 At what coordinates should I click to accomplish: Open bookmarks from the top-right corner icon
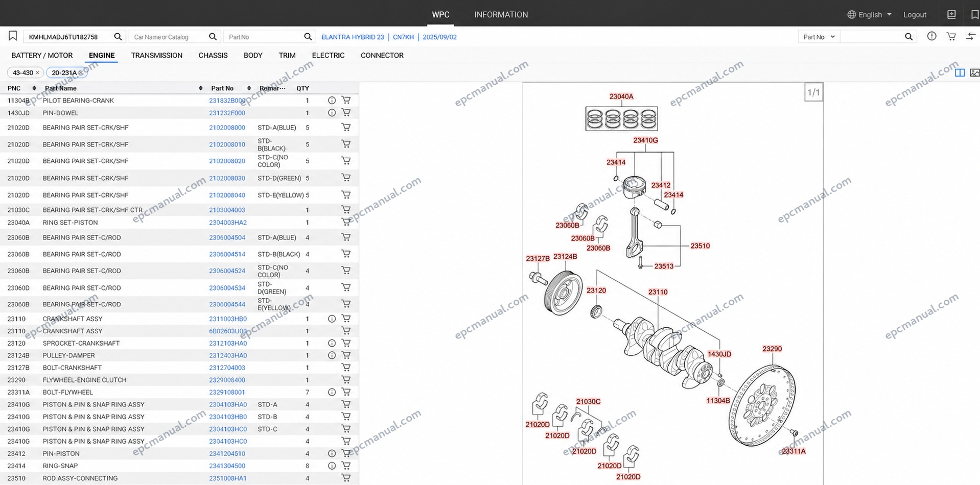(x=975, y=14)
